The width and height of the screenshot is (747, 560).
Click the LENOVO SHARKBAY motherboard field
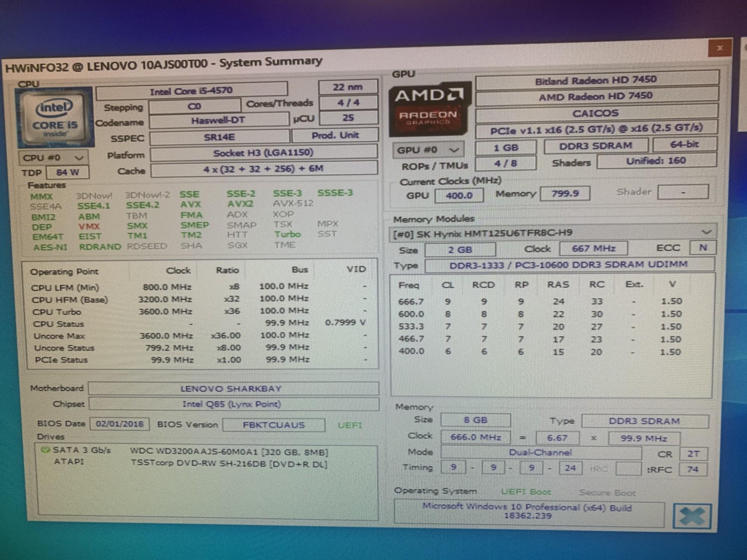point(233,389)
